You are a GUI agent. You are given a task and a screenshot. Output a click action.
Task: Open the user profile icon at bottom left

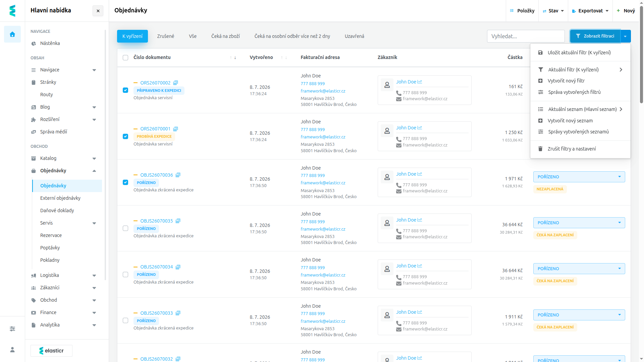12,350
